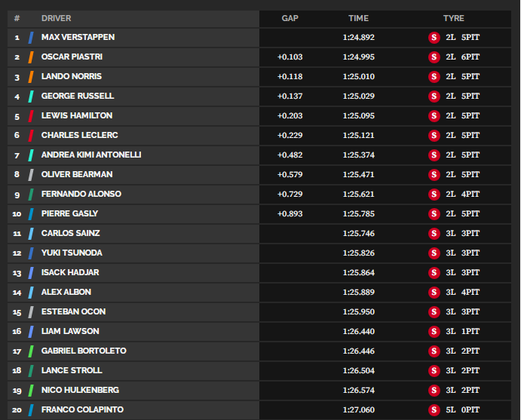Select the TYRE column header
Image resolution: width=521 pixels, height=420 pixels.
(x=454, y=18)
